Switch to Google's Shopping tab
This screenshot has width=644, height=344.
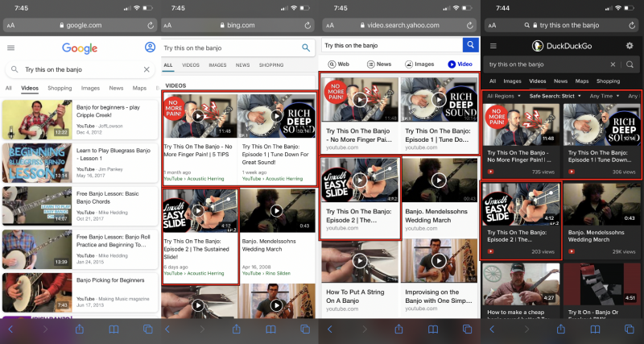point(60,88)
